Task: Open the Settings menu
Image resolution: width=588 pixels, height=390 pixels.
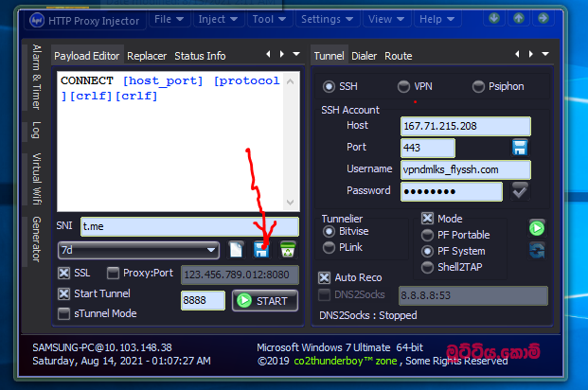Action: (x=327, y=19)
